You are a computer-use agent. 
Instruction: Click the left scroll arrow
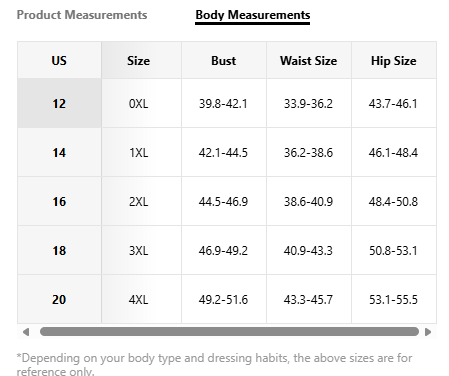click(26, 332)
